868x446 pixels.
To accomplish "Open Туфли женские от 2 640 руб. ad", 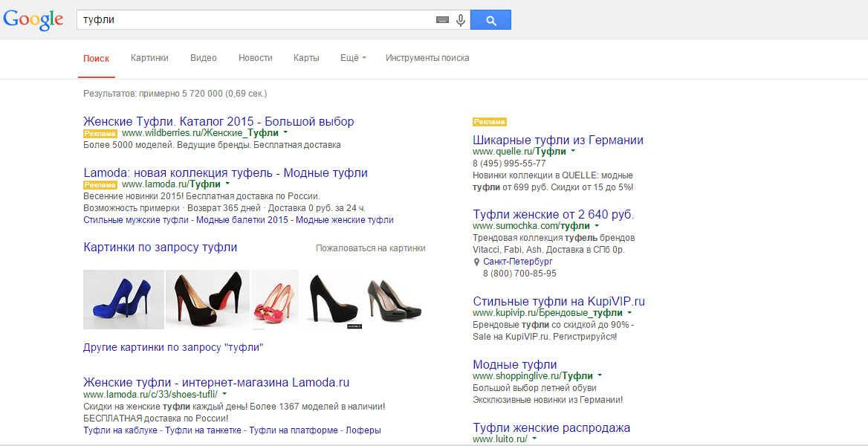I will [x=554, y=214].
